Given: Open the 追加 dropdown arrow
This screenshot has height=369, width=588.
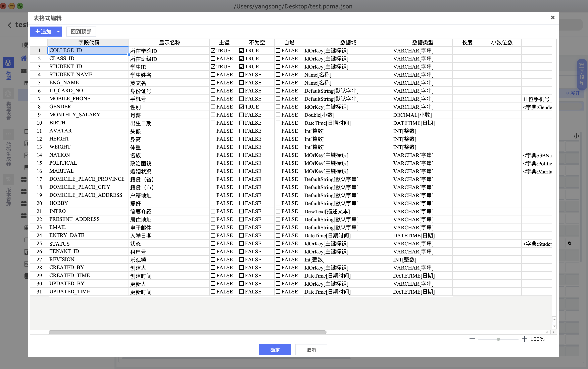Looking at the screenshot, I should click(58, 32).
